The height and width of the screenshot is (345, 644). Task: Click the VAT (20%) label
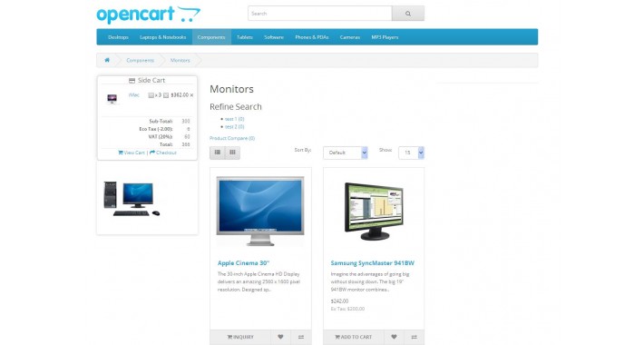coord(161,136)
